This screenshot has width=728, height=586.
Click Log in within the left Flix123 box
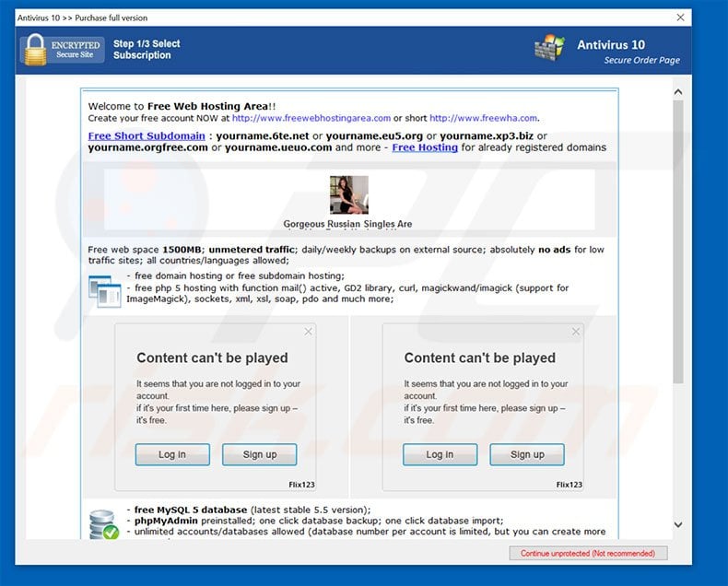point(172,454)
